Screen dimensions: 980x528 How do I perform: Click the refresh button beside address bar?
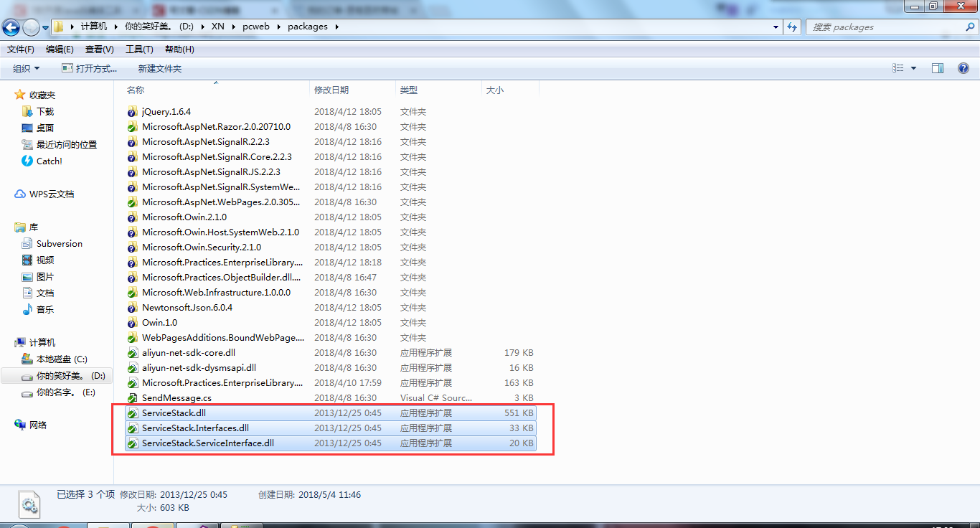point(793,27)
